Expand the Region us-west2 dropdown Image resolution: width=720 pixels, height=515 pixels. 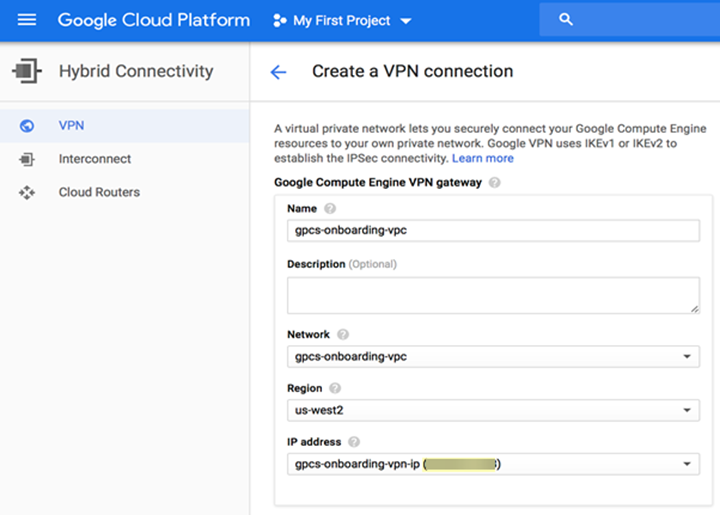686,410
